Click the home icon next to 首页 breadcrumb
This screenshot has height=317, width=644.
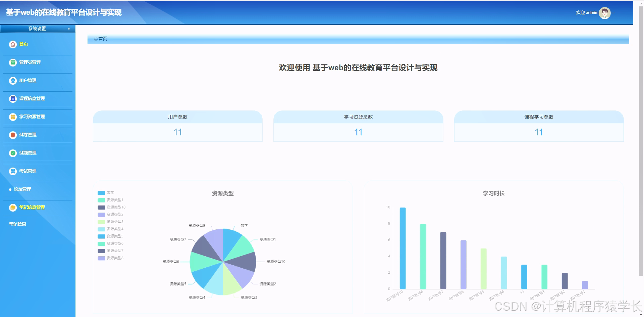click(96, 39)
